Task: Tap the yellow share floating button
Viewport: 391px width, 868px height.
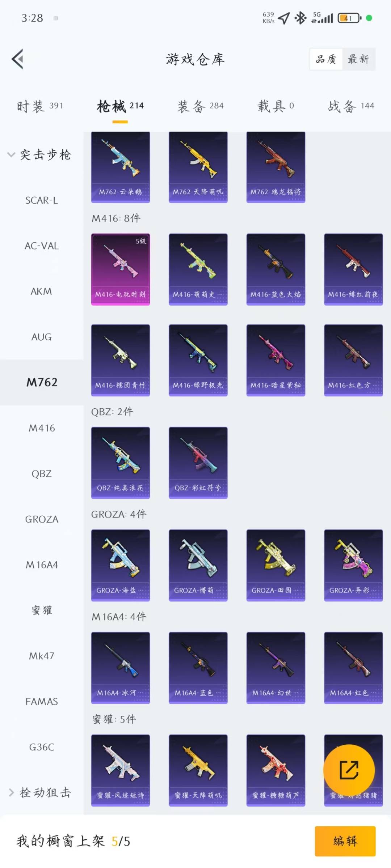Action: pos(349,770)
